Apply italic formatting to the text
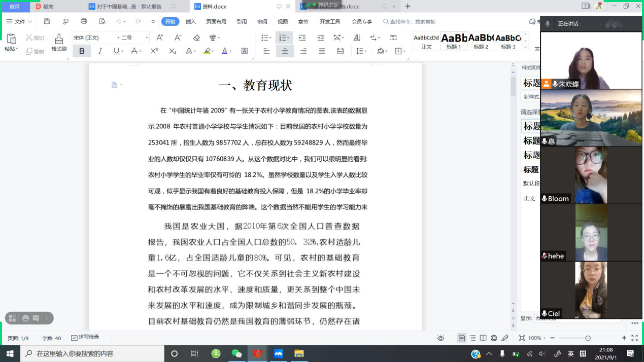 click(x=100, y=51)
